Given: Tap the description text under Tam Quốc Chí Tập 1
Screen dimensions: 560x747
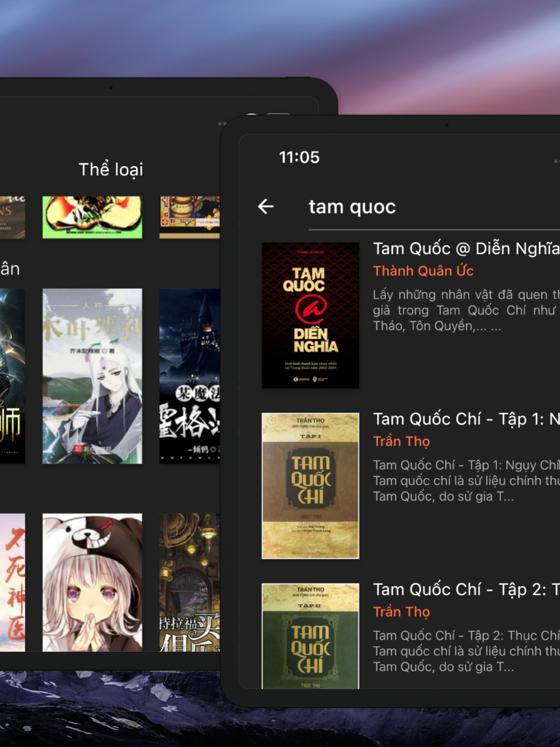Looking at the screenshot, I should point(466,480).
